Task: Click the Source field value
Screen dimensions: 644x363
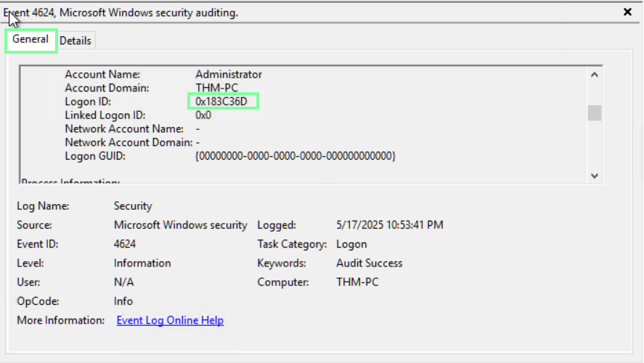Action: point(181,225)
